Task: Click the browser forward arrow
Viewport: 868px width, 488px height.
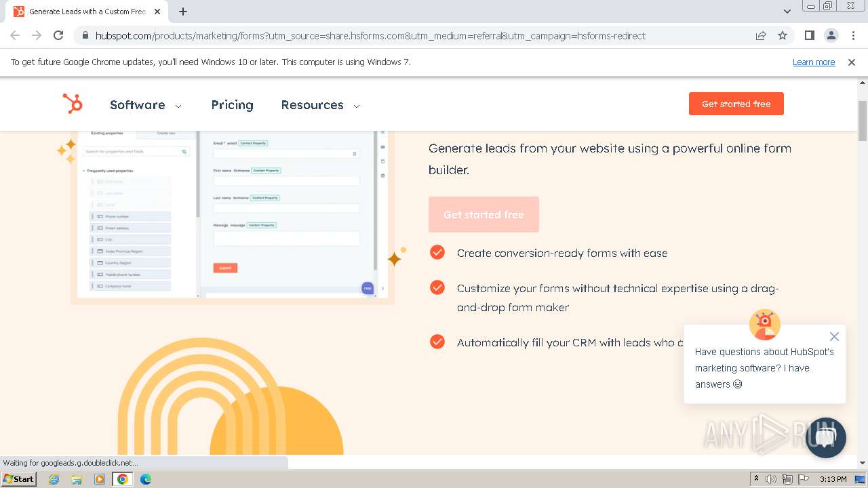Action: [x=37, y=35]
